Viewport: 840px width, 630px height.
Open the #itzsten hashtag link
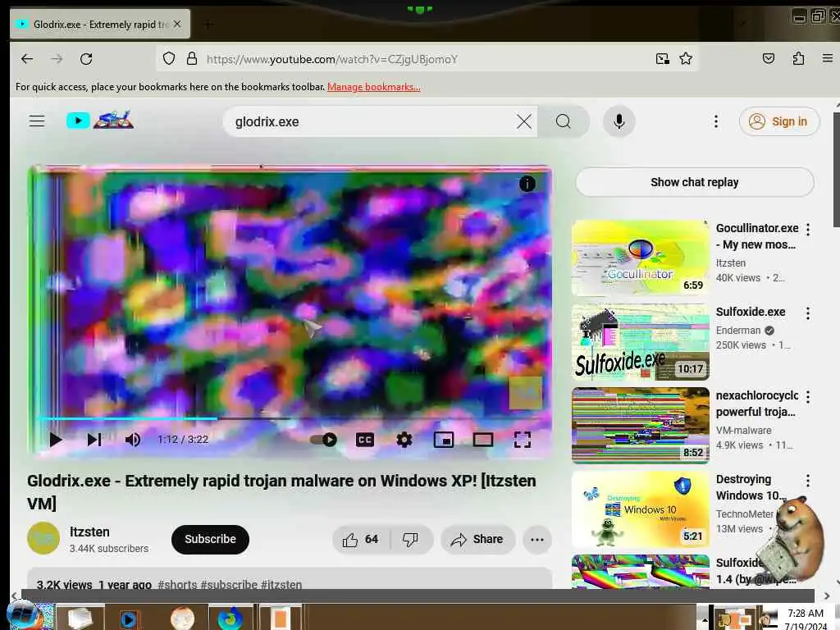point(281,584)
